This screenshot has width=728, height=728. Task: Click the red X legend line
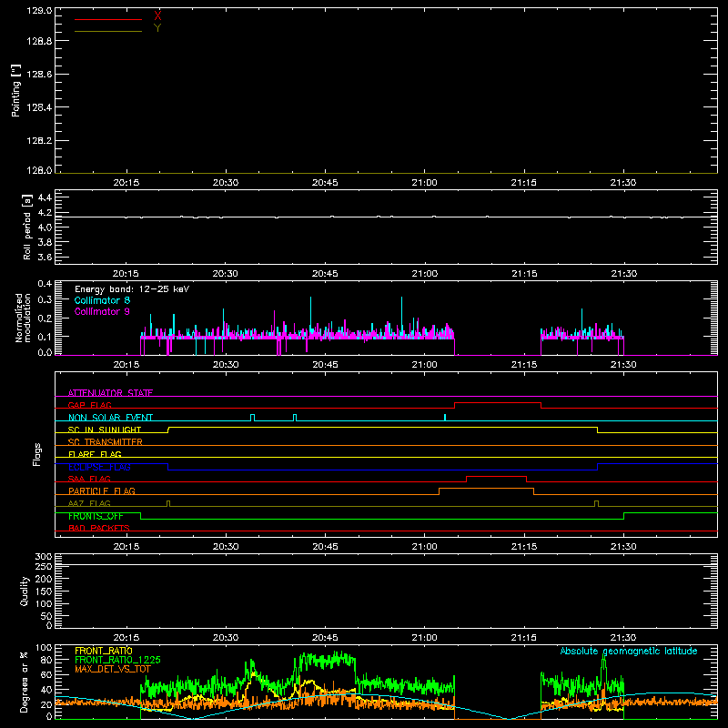click(108, 19)
